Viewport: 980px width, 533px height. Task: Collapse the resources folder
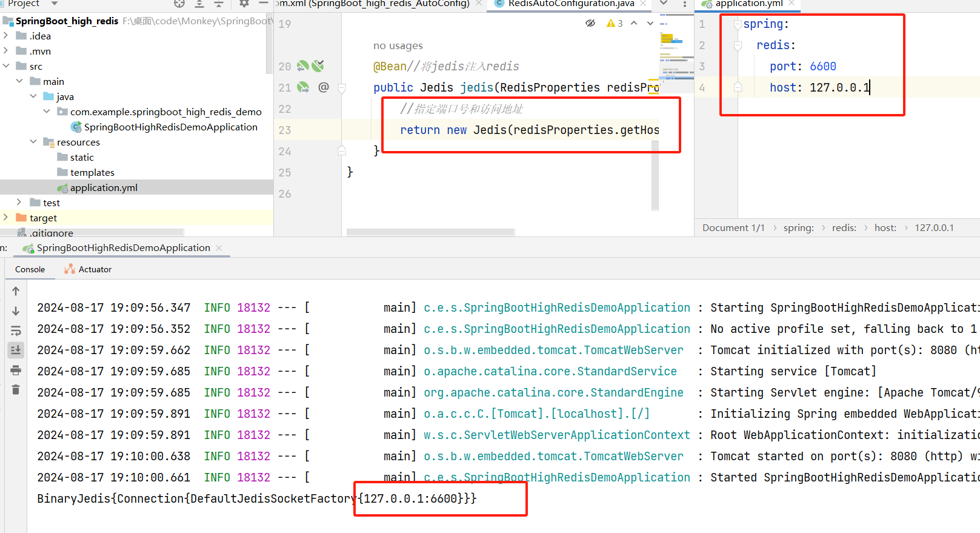tap(33, 142)
